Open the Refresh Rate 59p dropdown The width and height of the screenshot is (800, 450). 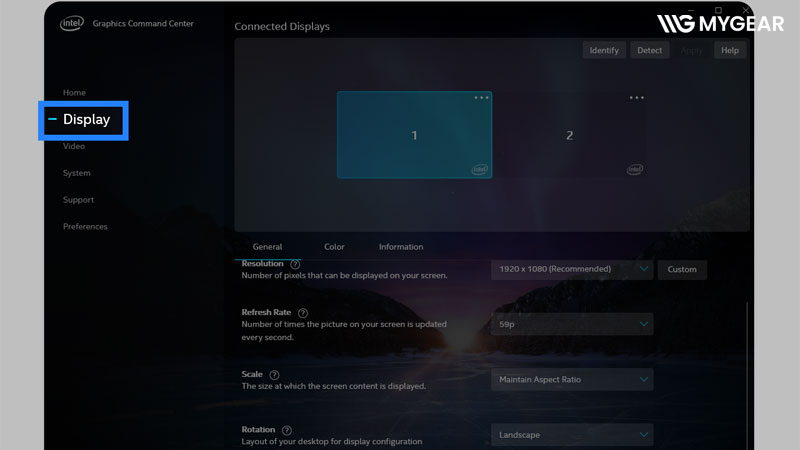coord(571,324)
